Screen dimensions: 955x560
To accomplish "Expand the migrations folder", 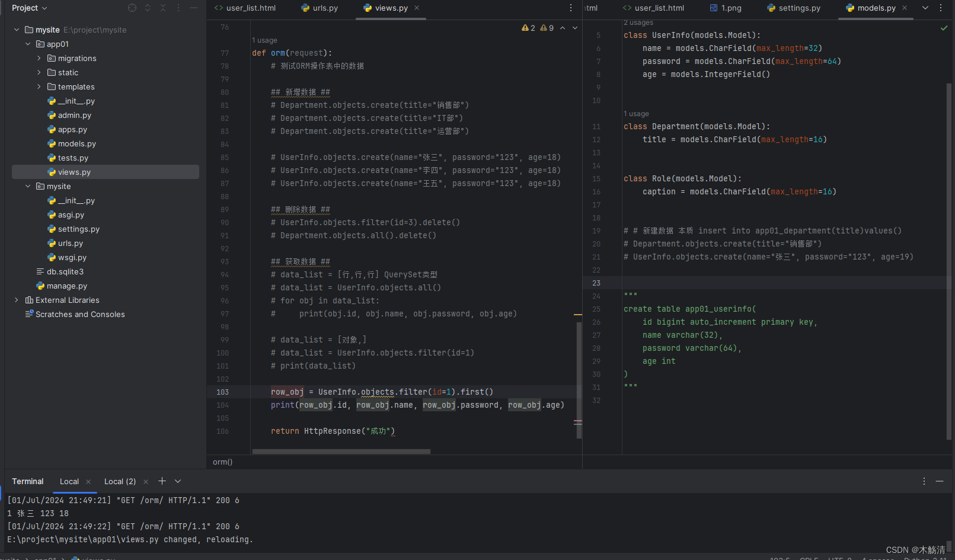I will pyautogui.click(x=39, y=58).
